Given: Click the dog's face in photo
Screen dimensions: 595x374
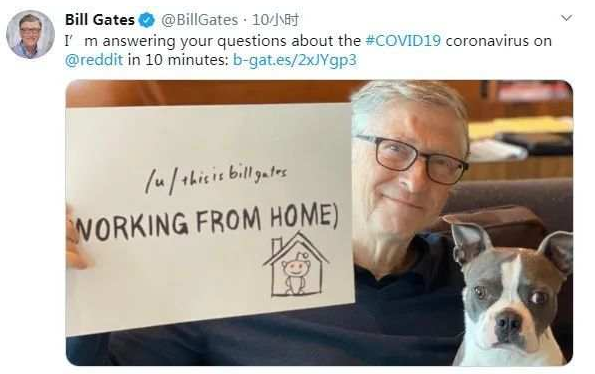Looking at the screenshot, I should 509,296.
